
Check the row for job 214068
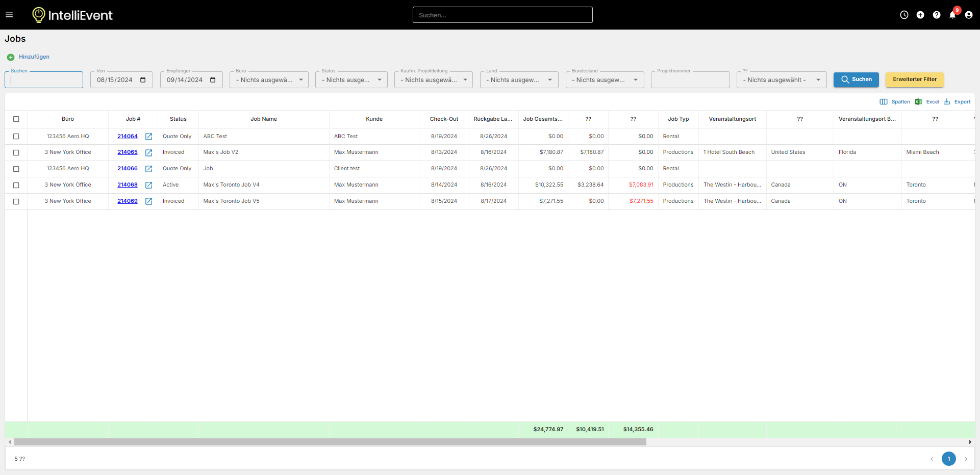coord(16,186)
